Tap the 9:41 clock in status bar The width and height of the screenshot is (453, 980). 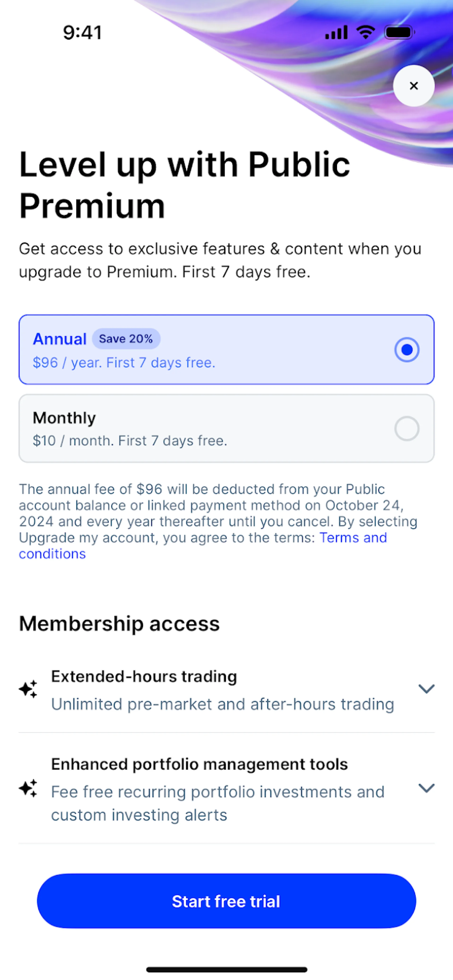[83, 32]
